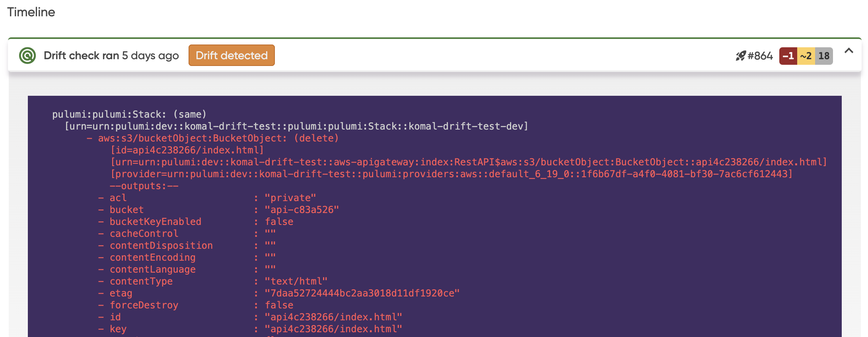The image size is (868, 337).
Task: Click the rocket update icon beside #864
Action: pyautogui.click(x=740, y=56)
